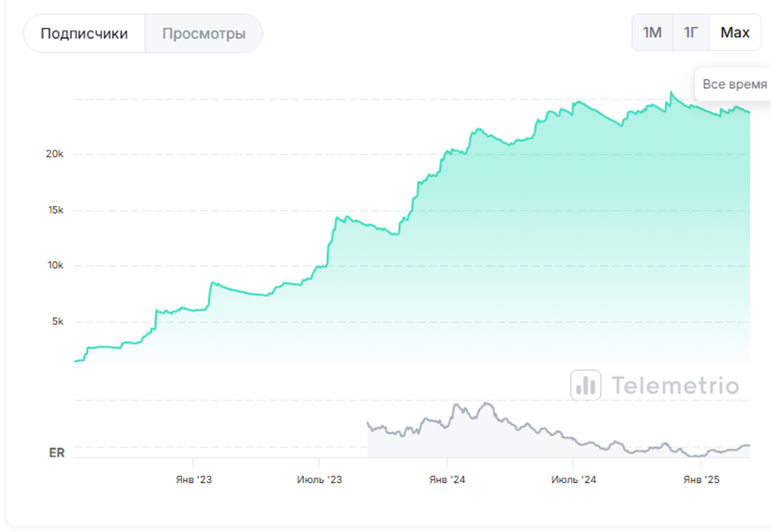Click the 15k y-axis label
The image size is (771, 532).
(x=55, y=210)
